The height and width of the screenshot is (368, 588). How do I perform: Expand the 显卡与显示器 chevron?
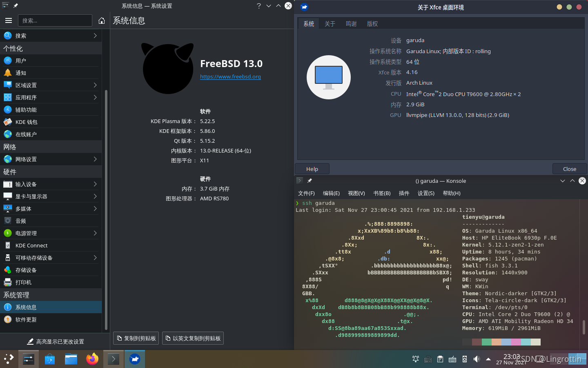point(95,196)
